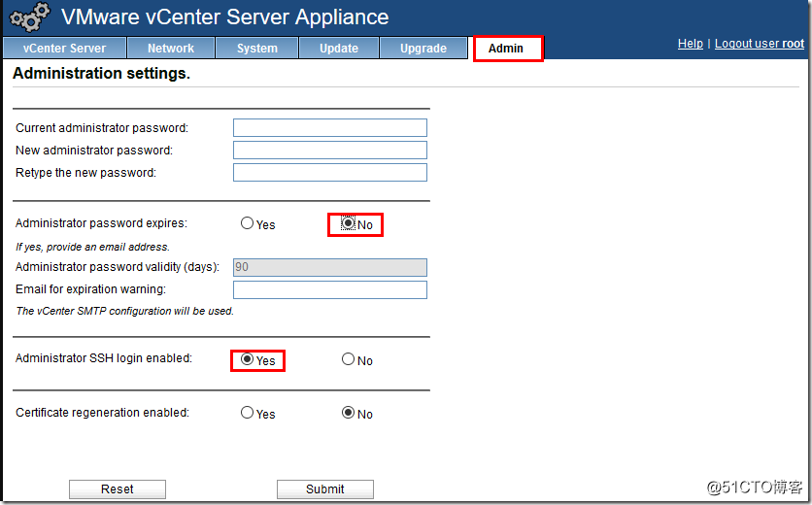The height and width of the screenshot is (505, 812).
Task: Focus the Current administrator password field
Action: [x=330, y=128]
